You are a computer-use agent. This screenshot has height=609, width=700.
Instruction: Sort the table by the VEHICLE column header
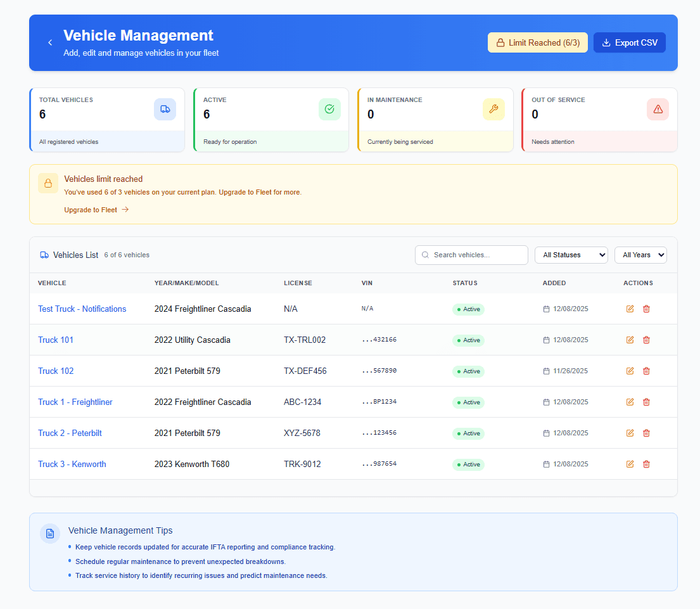click(x=52, y=283)
